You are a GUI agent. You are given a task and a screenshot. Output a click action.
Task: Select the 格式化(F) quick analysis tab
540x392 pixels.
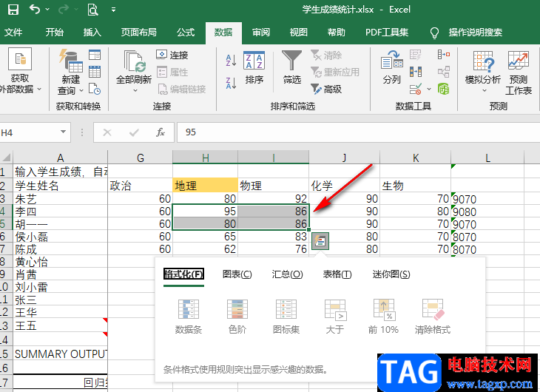(x=183, y=274)
